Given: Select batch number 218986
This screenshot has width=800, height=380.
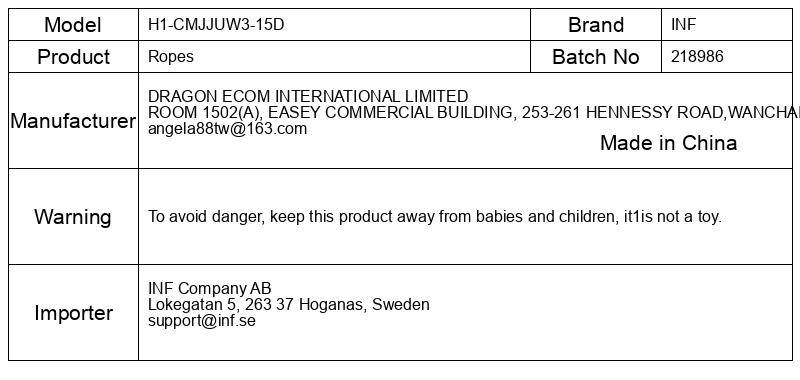Looking at the screenshot, I should [x=697, y=56].
